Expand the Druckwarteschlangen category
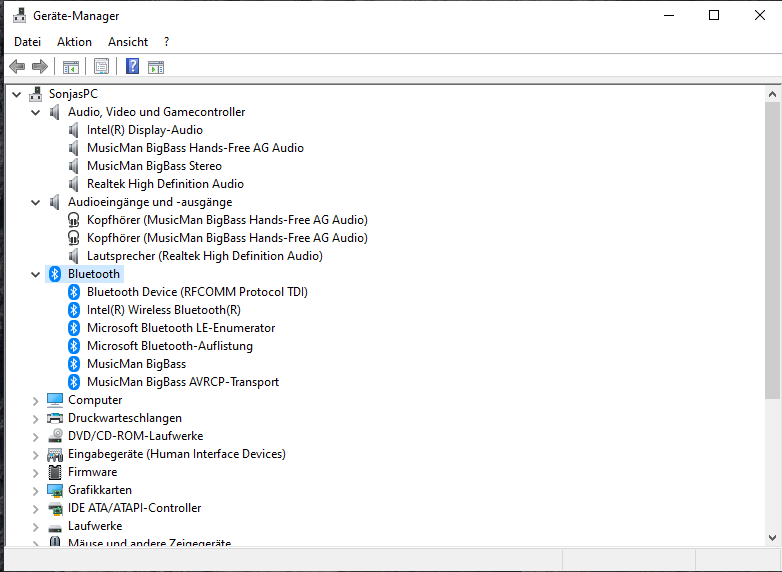The width and height of the screenshot is (782, 572). (x=35, y=418)
